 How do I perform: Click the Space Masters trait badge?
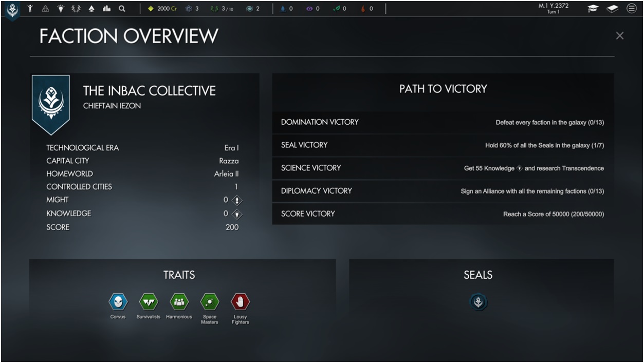[210, 302]
